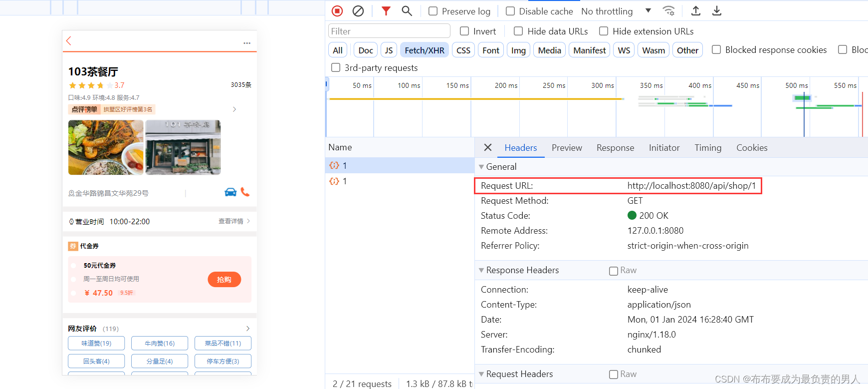868x389 pixels.
Task: Select the 味道赞(19) review tag
Action: [96, 343]
